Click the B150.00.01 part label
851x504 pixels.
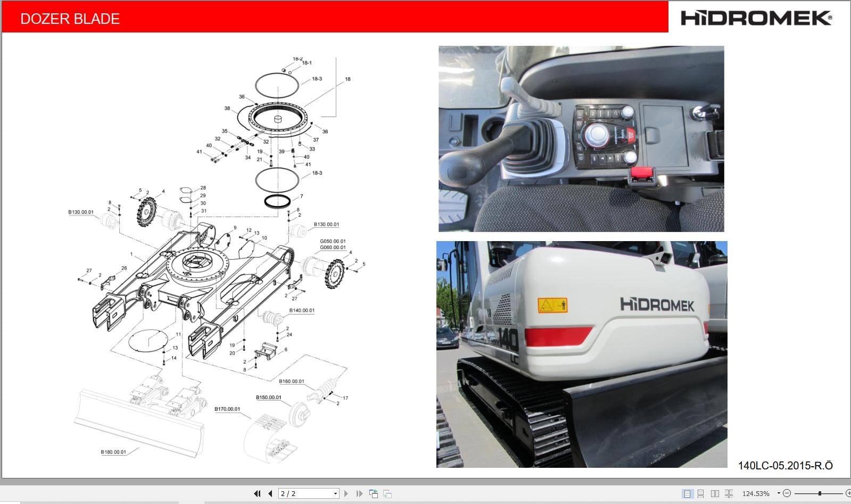tap(269, 398)
